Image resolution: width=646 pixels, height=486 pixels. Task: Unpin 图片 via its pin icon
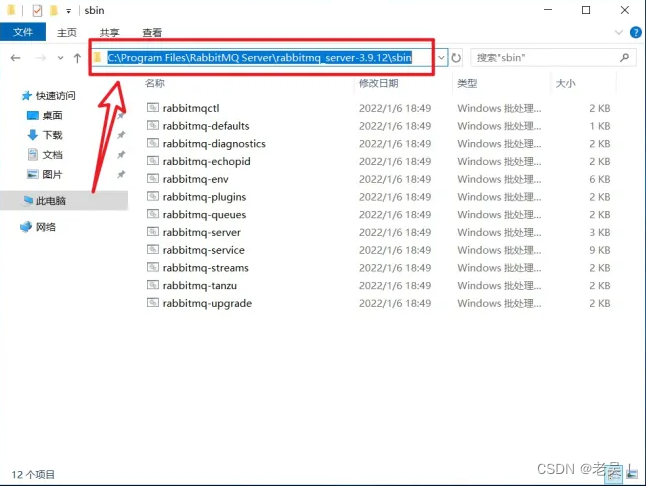tap(121, 174)
